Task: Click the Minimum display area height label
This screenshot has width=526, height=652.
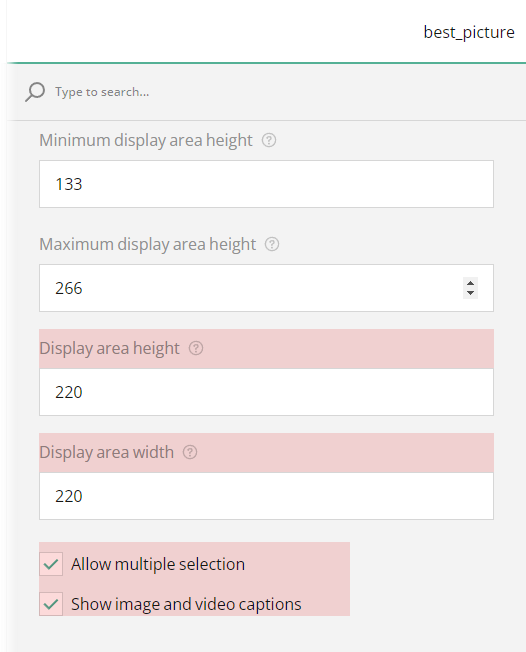Action: tap(146, 141)
